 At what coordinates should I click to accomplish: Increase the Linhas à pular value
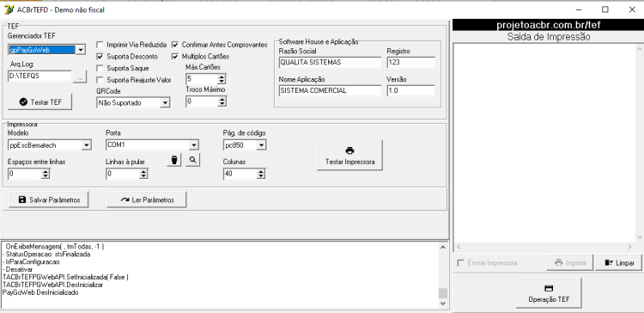143,171
